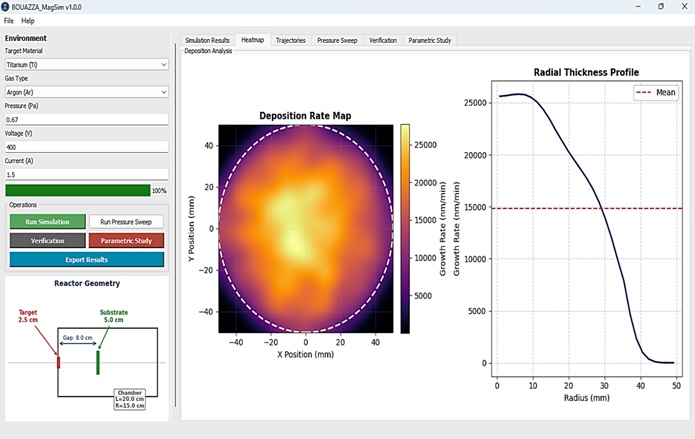Open the Verification tab
The image size is (695, 439).
(383, 40)
